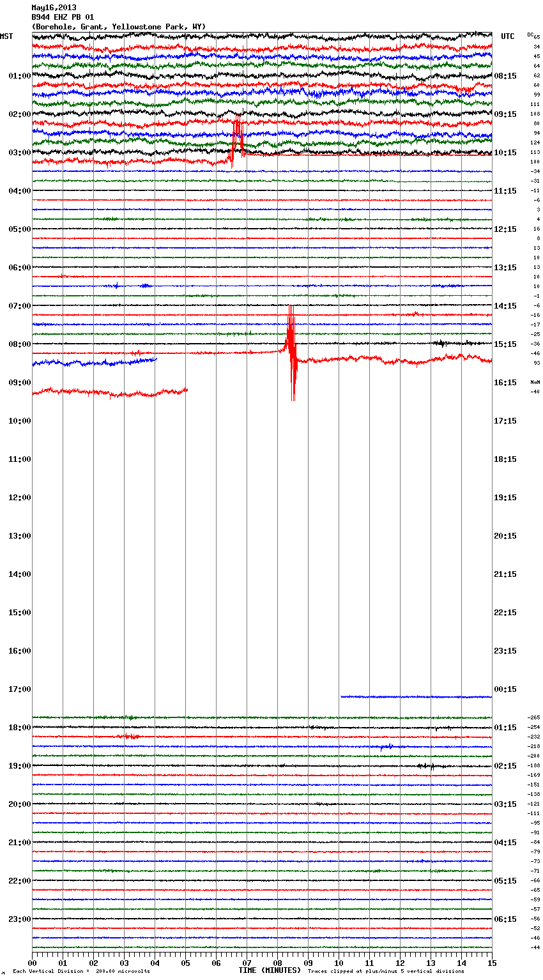The width and height of the screenshot is (543, 980).
Task: Click the small black wiggle on 19:00 trace
Action: (x=427, y=765)
